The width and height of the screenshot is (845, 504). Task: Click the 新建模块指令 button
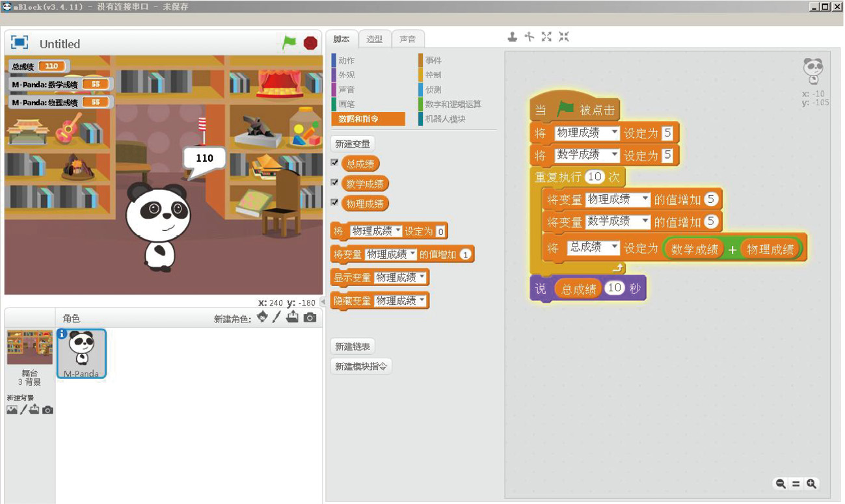pyautogui.click(x=361, y=367)
